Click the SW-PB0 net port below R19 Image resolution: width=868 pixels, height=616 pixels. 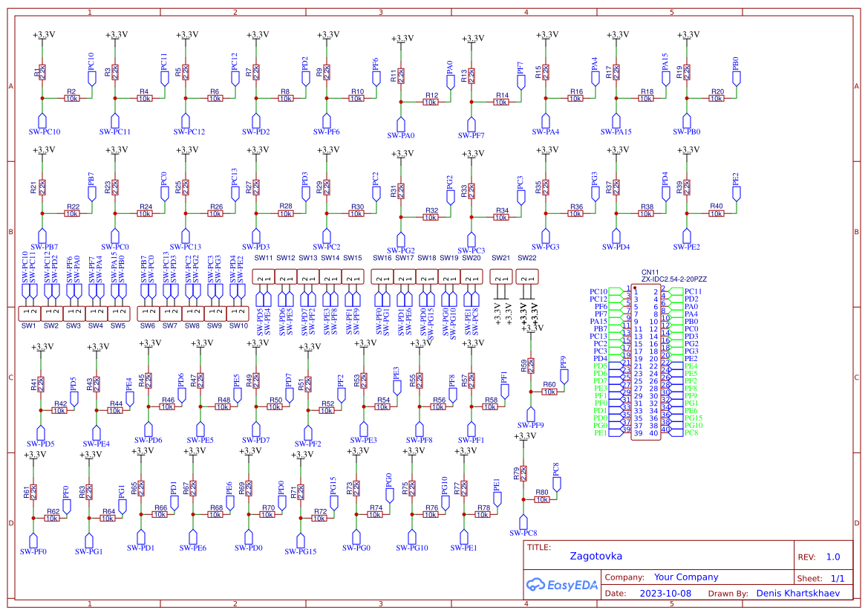pyautogui.click(x=687, y=121)
